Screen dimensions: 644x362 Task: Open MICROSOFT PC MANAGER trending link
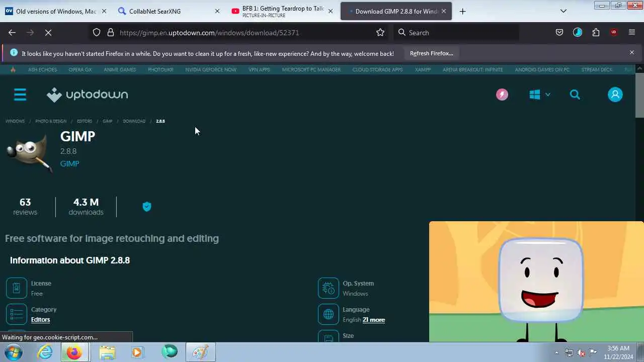(x=311, y=70)
